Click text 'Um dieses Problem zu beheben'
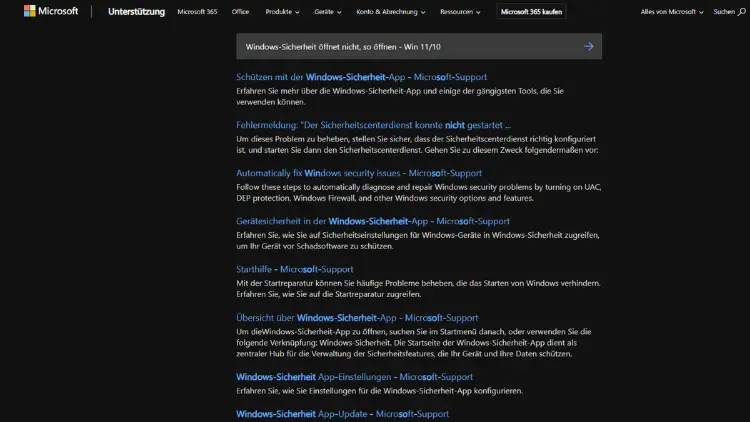The width and height of the screenshot is (750, 422). 293,139
